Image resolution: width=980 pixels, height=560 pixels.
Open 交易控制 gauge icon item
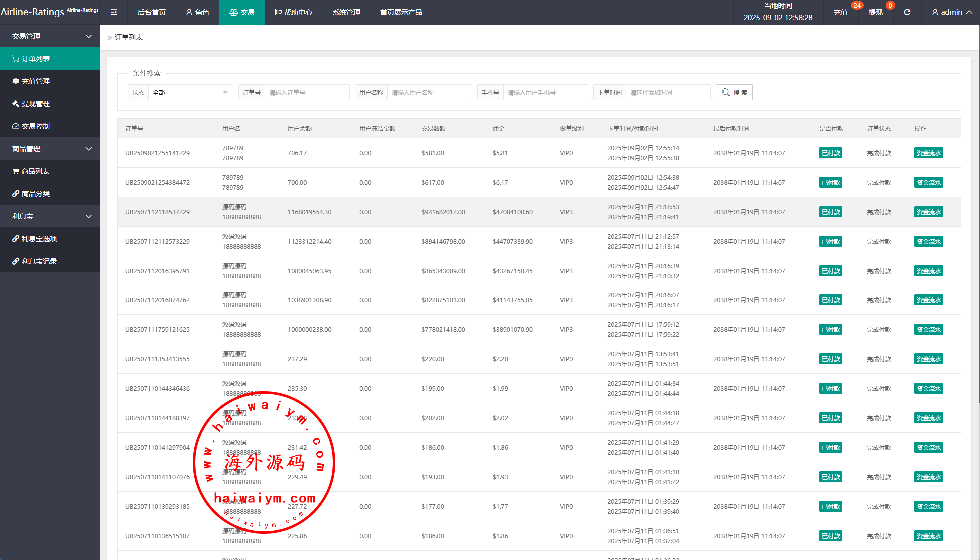click(16, 126)
